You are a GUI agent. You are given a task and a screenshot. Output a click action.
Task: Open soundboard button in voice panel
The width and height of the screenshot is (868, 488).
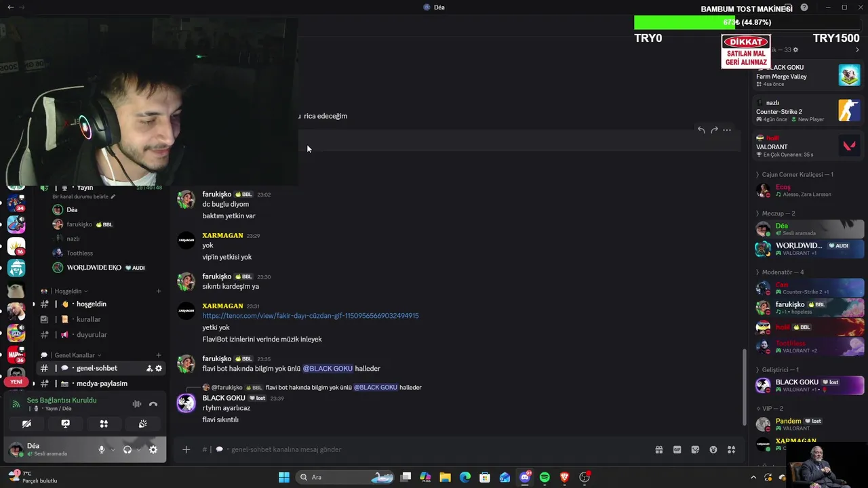[142, 424]
